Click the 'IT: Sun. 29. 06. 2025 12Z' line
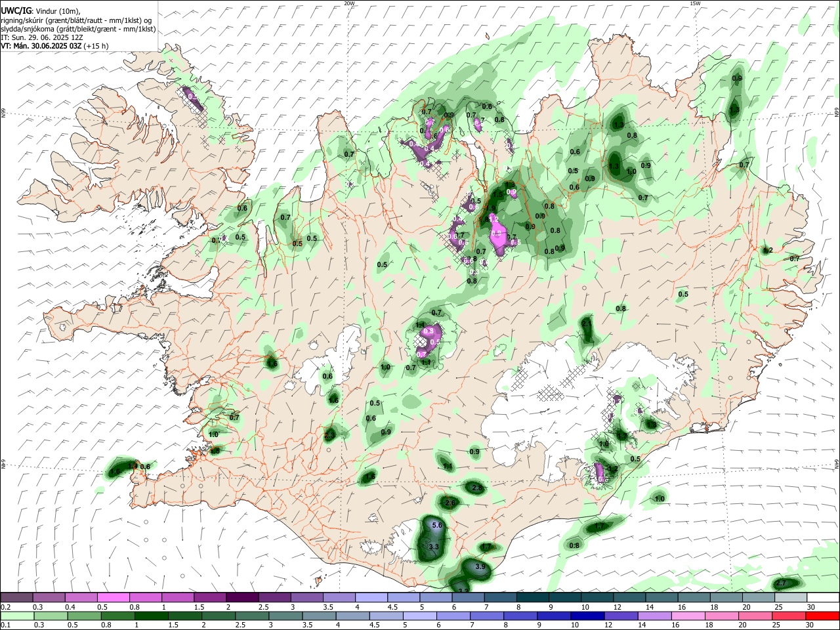The height and width of the screenshot is (630, 840). (x=41, y=37)
